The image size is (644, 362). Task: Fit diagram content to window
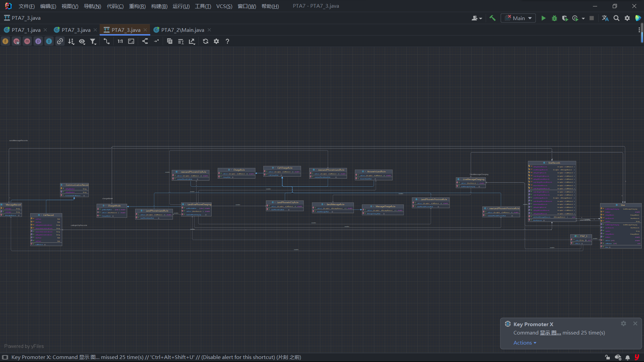[x=131, y=41]
